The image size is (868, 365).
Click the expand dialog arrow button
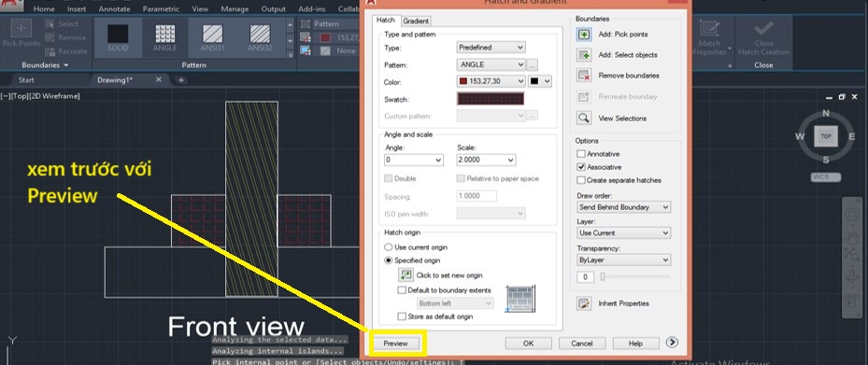click(x=672, y=343)
